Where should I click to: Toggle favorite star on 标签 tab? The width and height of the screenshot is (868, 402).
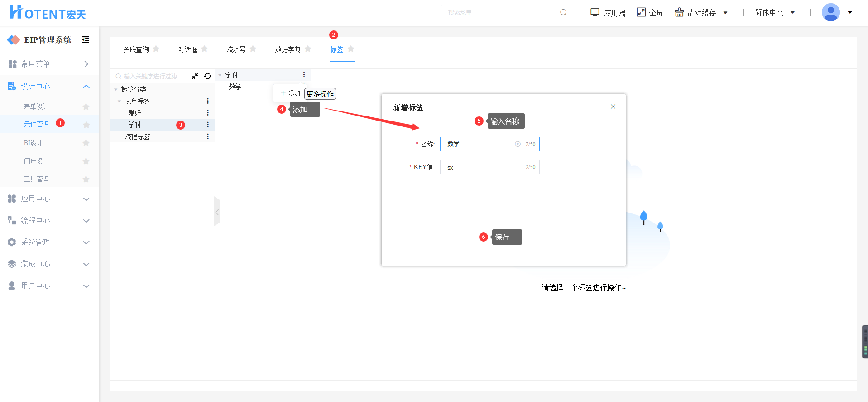351,49
